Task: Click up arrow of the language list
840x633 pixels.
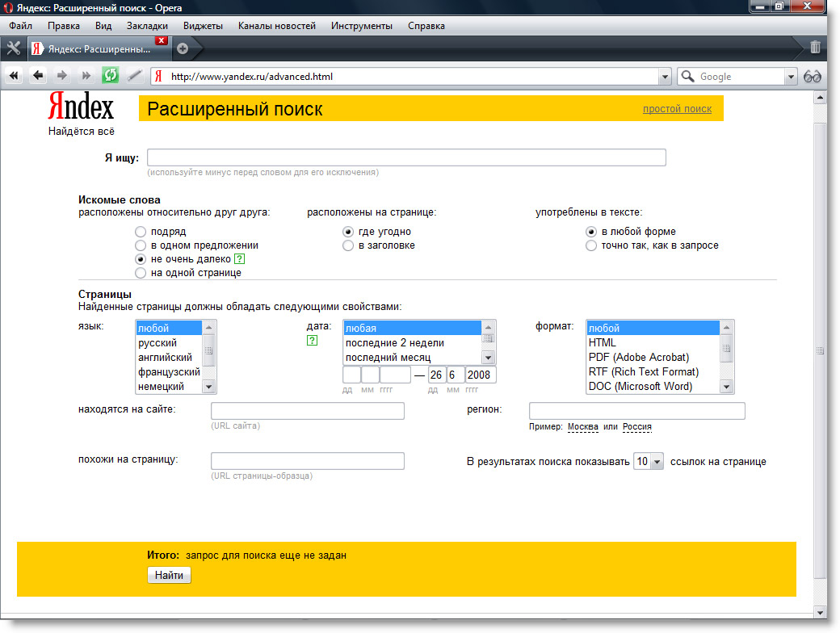Action: [x=209, y=327]
